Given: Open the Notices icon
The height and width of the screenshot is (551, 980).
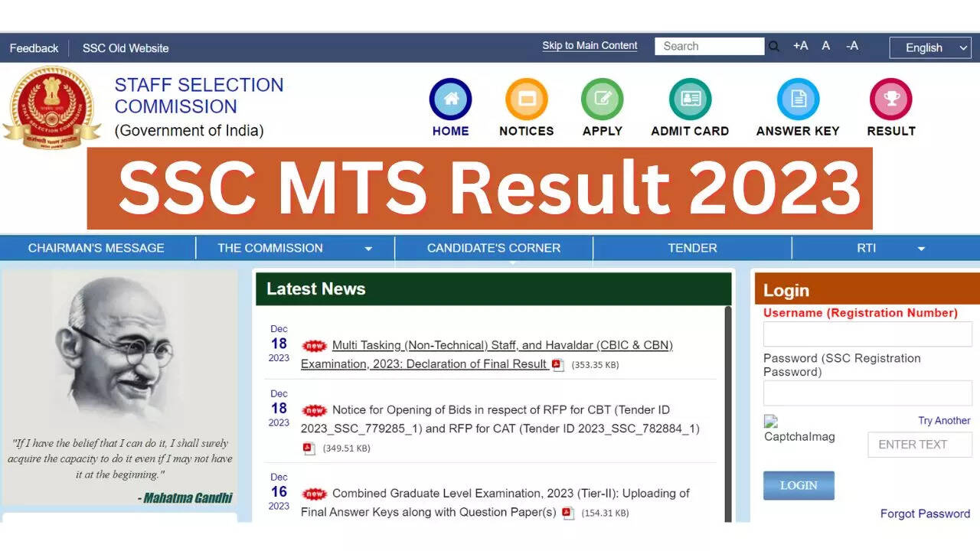Looking at the screenshot, I should click(526, 99).
